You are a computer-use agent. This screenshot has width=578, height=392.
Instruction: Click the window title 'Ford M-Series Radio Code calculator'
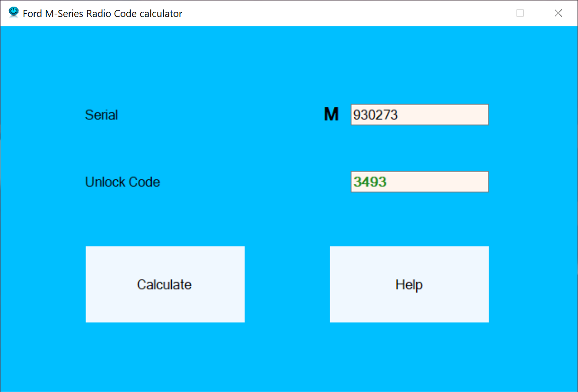103,14
